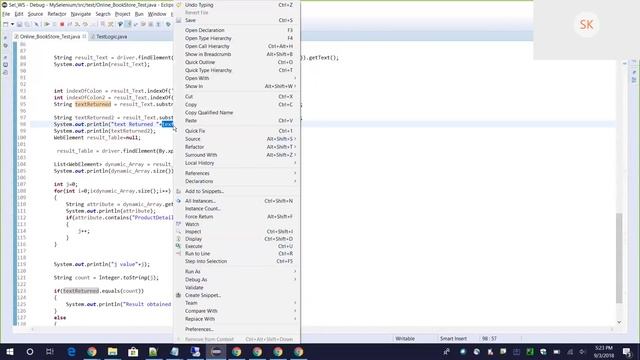This screenshot has height=360, width=640.
Task: Expand the Local History submenu
Action: coord(237,163)
